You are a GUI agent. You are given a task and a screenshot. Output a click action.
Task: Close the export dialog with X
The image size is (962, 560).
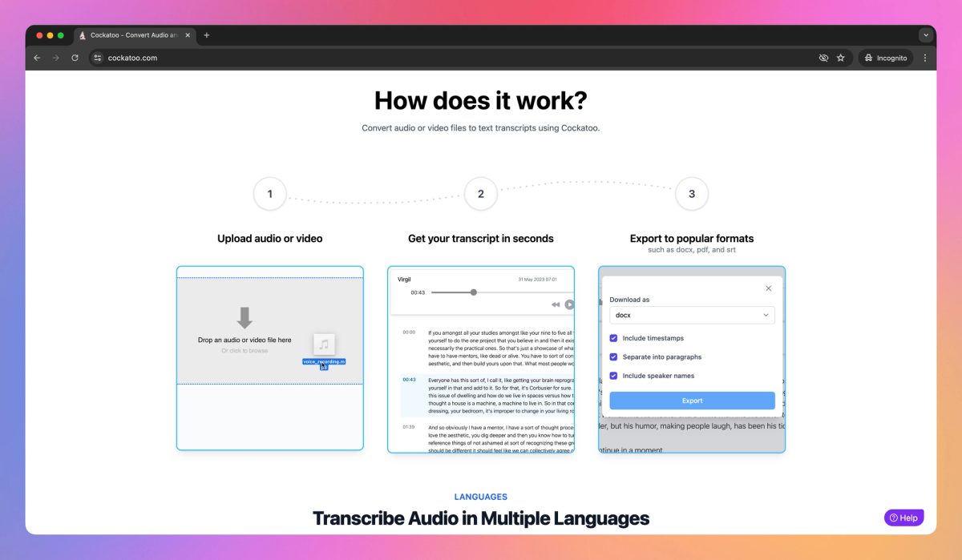pos(768,288)
